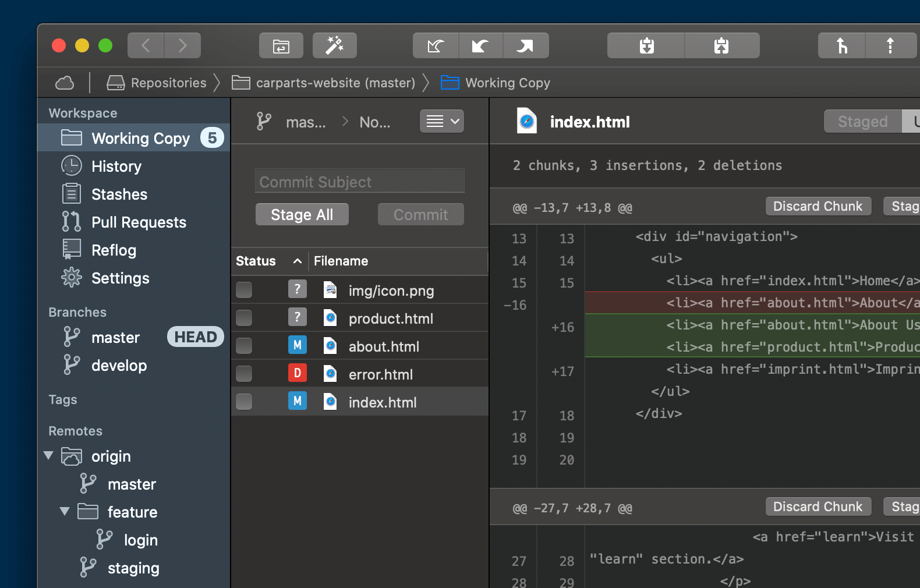
Task: Click the Quick Open toolbar icon
Action: click(x=281, y=46)
